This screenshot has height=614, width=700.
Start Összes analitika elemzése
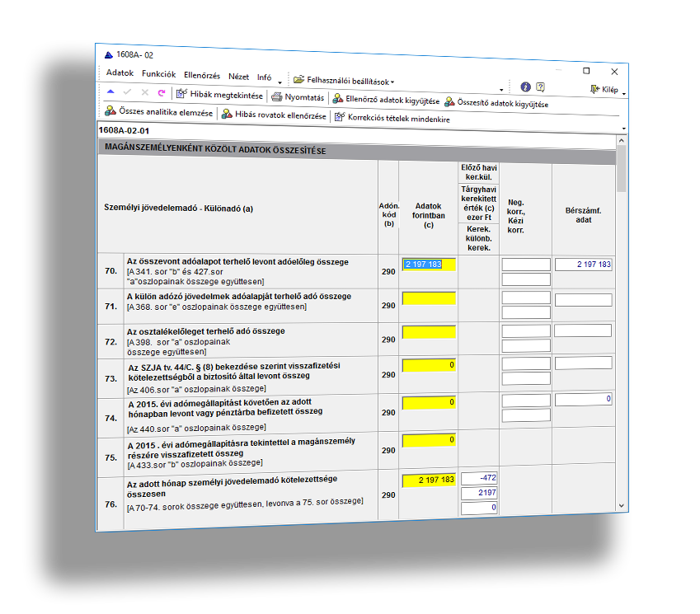tap(158, 111)
